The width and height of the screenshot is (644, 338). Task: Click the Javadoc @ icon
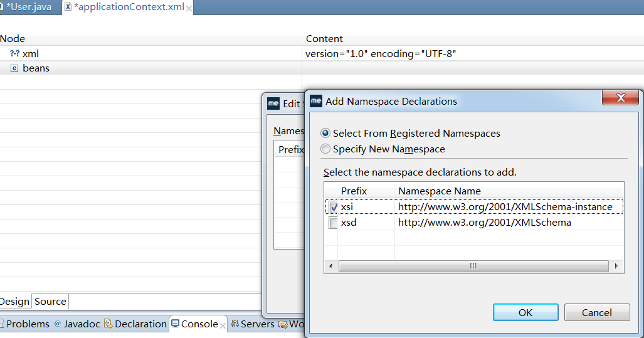tap(58, 324)
